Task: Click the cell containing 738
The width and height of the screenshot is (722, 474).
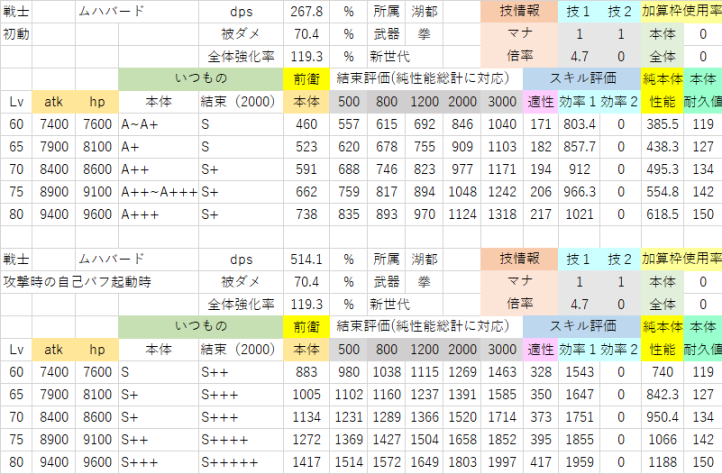Action: tap(306, 215)
